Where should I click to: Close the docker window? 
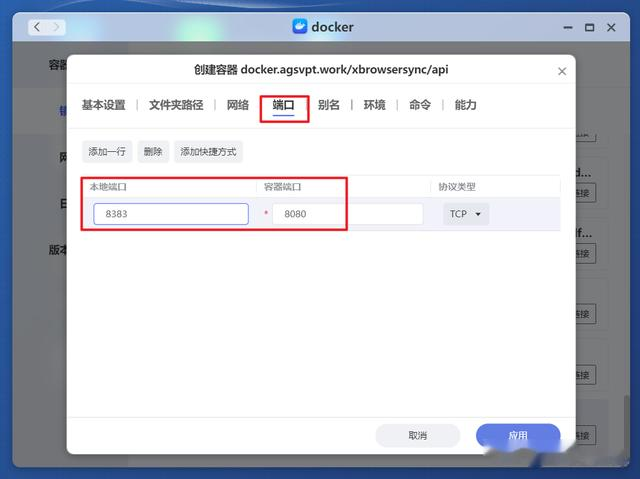pyautogui.click(x=611, y=27)
